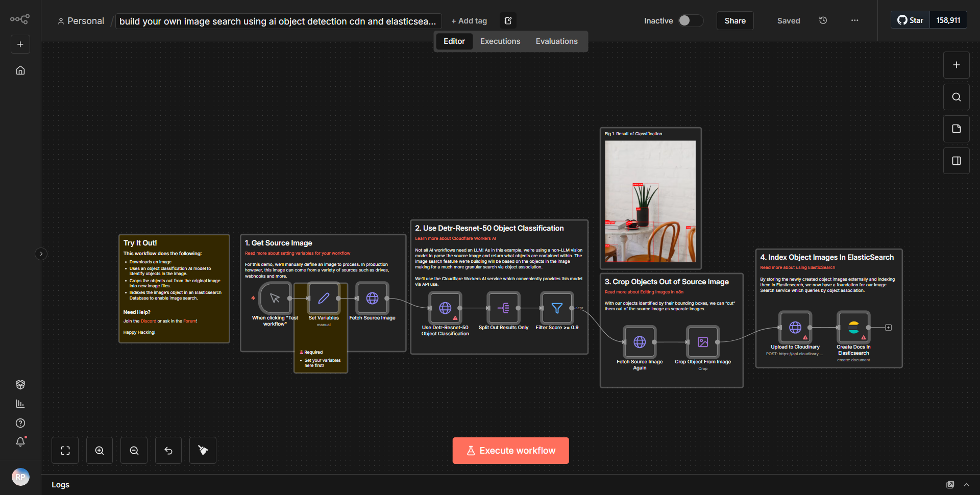Switch to the Executions tab
Screen dimensions: 980x495
500,41
